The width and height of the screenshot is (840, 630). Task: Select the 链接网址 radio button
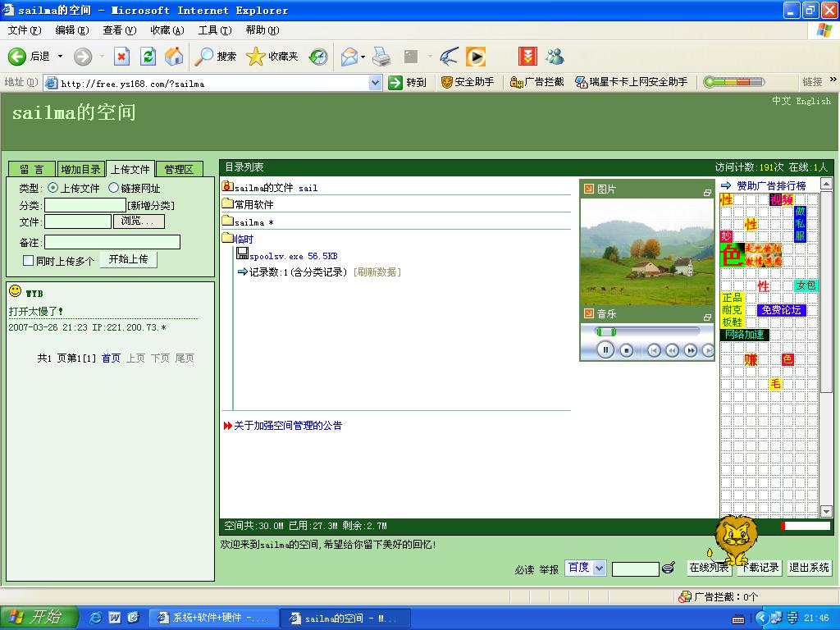114,188
